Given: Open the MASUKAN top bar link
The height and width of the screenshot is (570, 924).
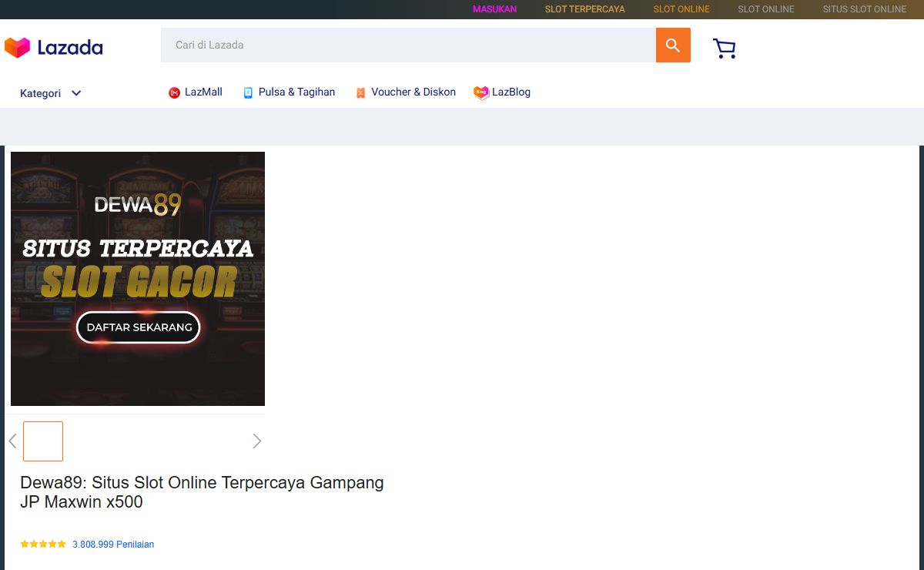Looking at the screenshot, I should (494, 9).
